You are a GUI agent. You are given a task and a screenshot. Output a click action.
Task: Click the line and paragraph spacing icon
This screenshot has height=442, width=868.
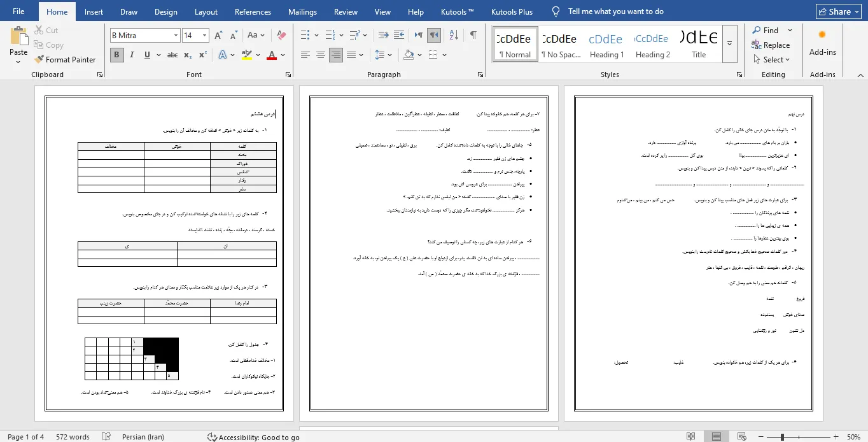click(379, 55)
